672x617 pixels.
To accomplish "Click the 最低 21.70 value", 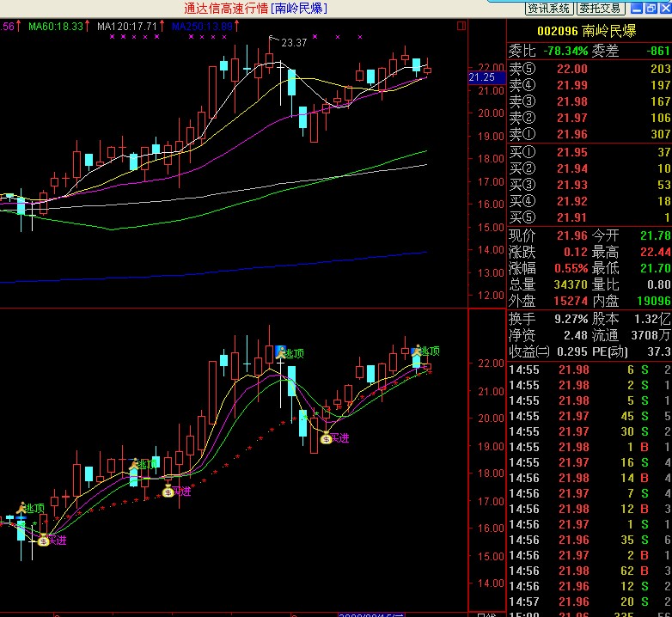I will (x=656, y=268).
